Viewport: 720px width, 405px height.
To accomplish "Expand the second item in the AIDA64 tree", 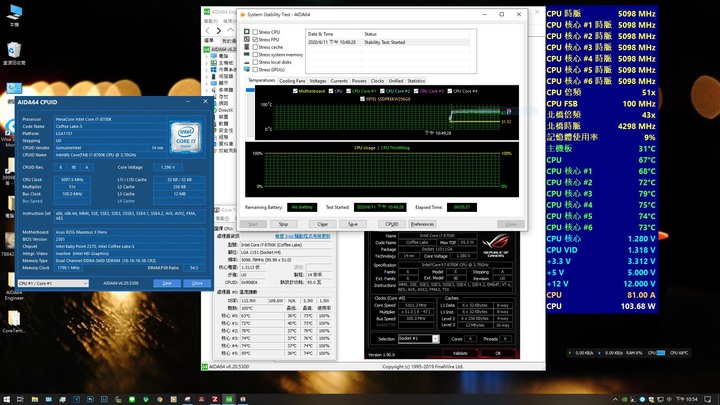I will point(207,63).
